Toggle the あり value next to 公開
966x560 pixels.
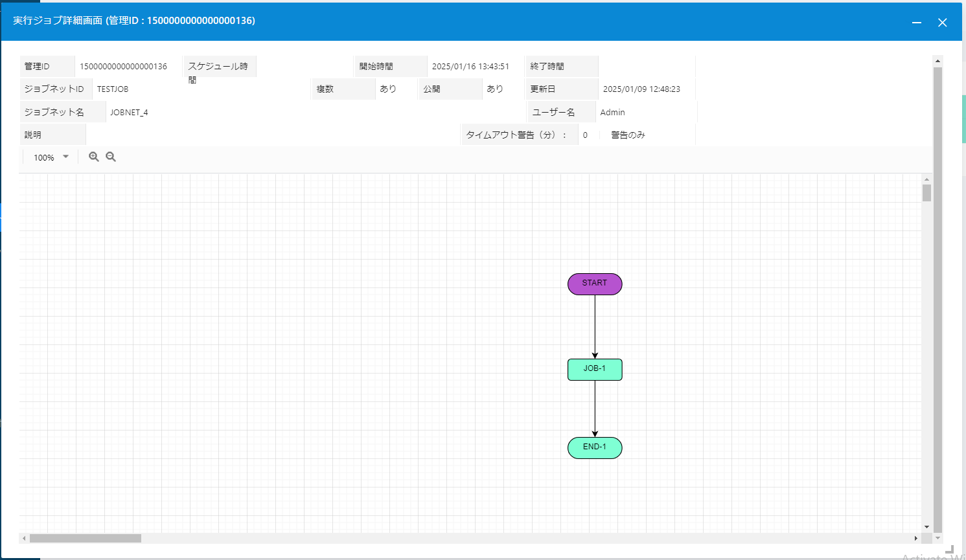494,89
